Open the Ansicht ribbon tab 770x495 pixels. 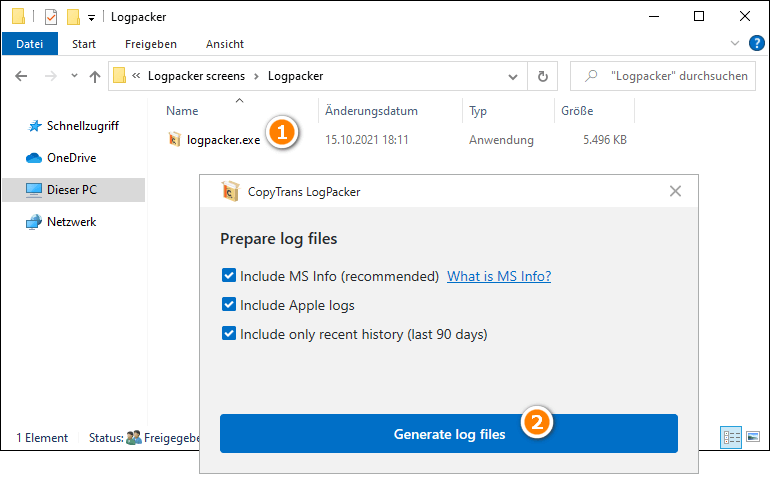coord(225,44)
